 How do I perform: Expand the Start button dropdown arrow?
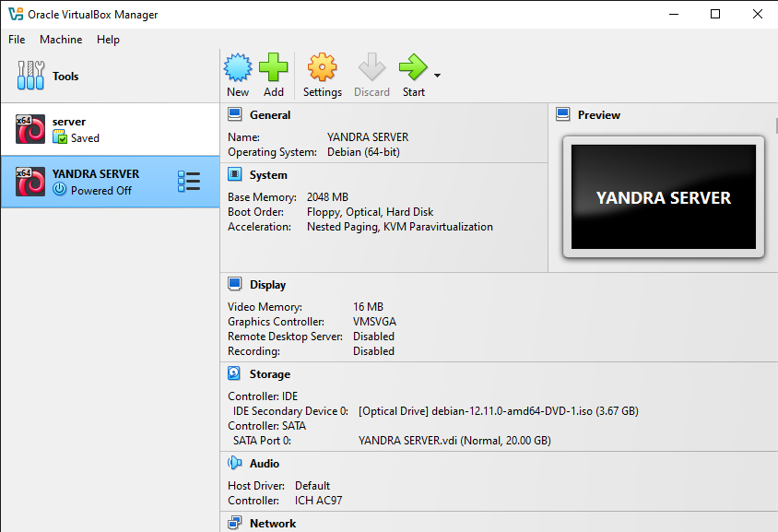(x=437, y=76)
